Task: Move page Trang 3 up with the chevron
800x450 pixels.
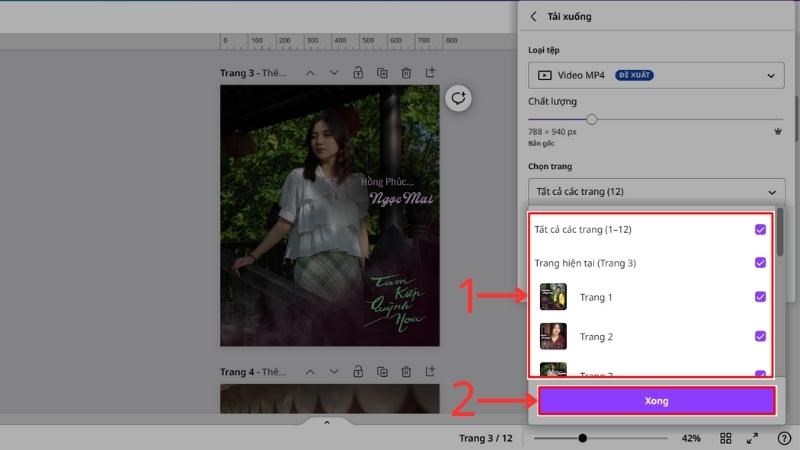Action: click(310, 73)
